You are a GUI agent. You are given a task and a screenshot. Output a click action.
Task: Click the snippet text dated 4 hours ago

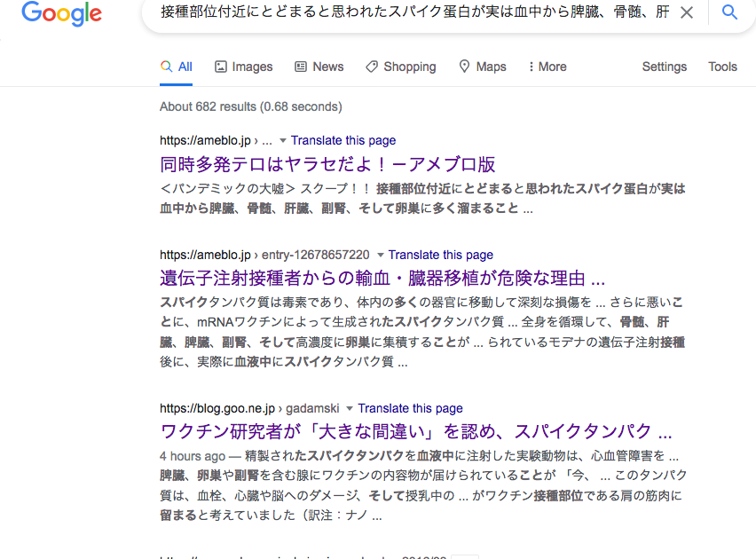click(x=423, y=485)
